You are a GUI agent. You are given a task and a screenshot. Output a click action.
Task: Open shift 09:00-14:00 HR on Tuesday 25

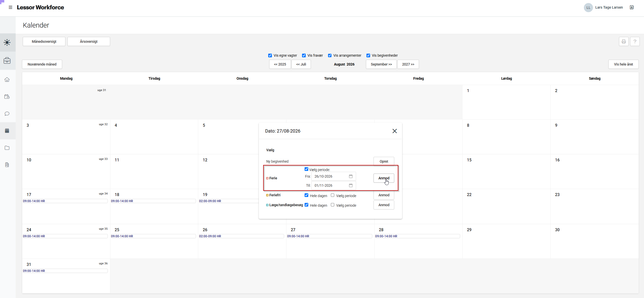click(153, 236)
